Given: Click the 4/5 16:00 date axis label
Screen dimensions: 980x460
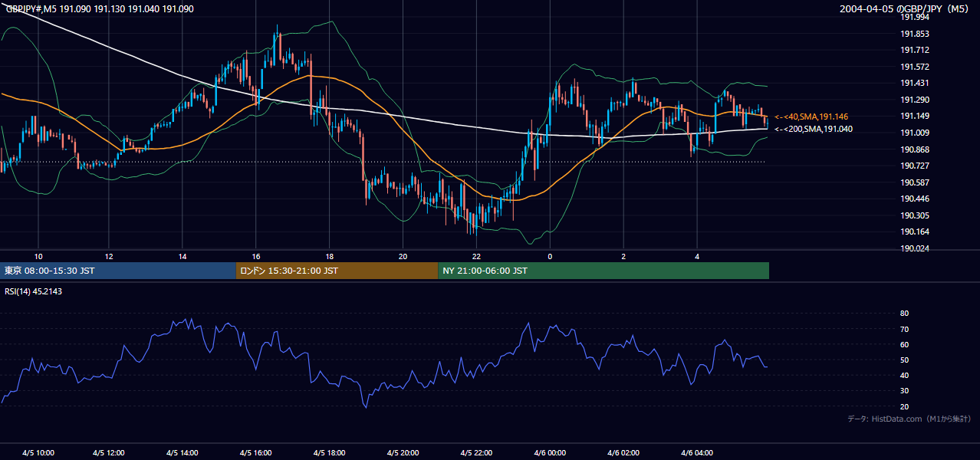Looking at the screenshot, I should click(x=256, y=453).
